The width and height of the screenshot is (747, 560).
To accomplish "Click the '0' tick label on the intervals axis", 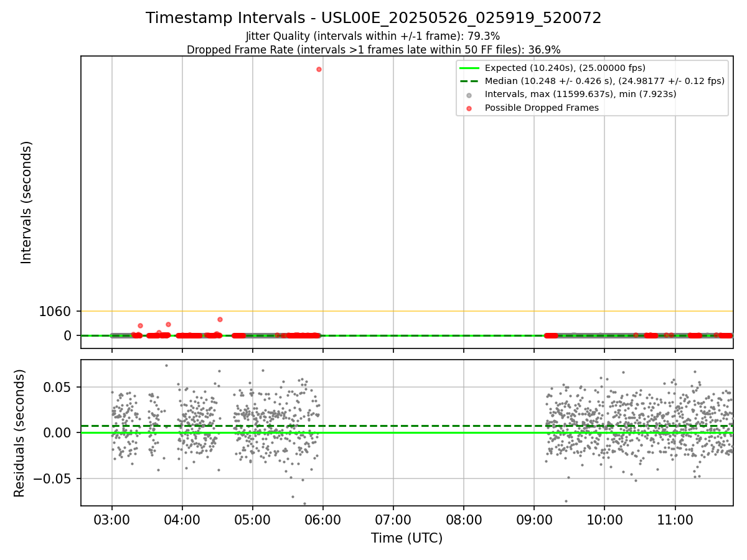I will pos(68,335).
